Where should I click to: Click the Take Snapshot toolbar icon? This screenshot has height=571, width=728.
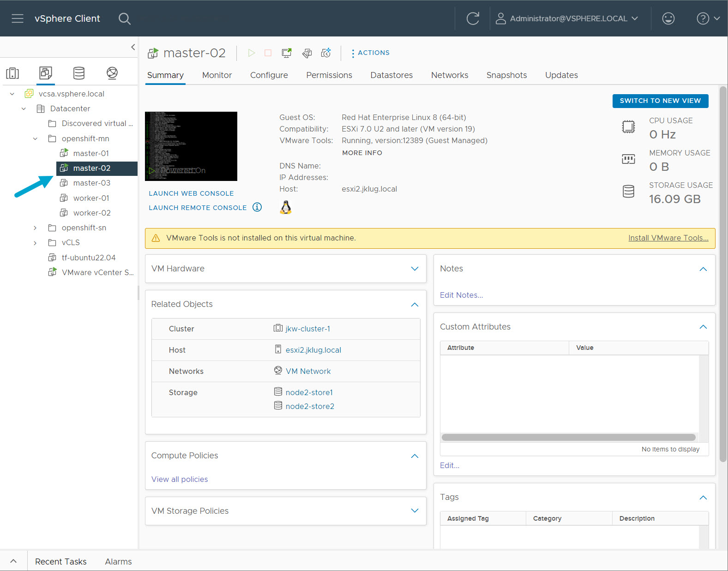click(x=326, y=53)
